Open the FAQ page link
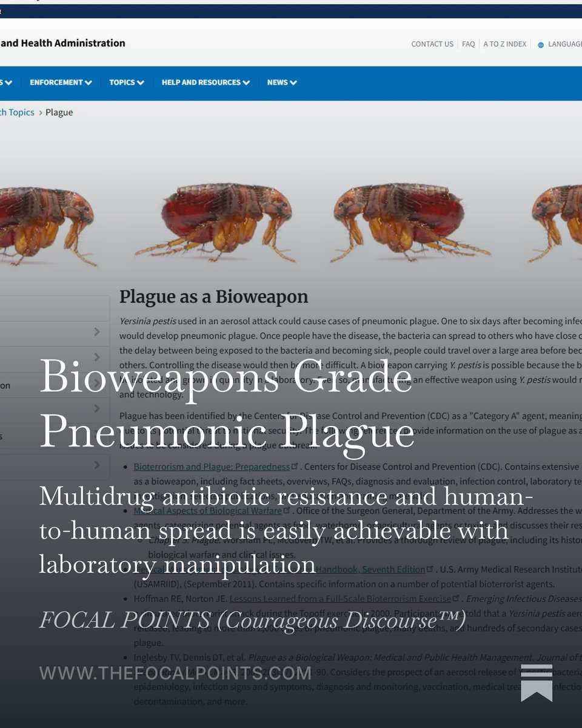Viewport: 582px width, 728px height. [x=468, y=44]
